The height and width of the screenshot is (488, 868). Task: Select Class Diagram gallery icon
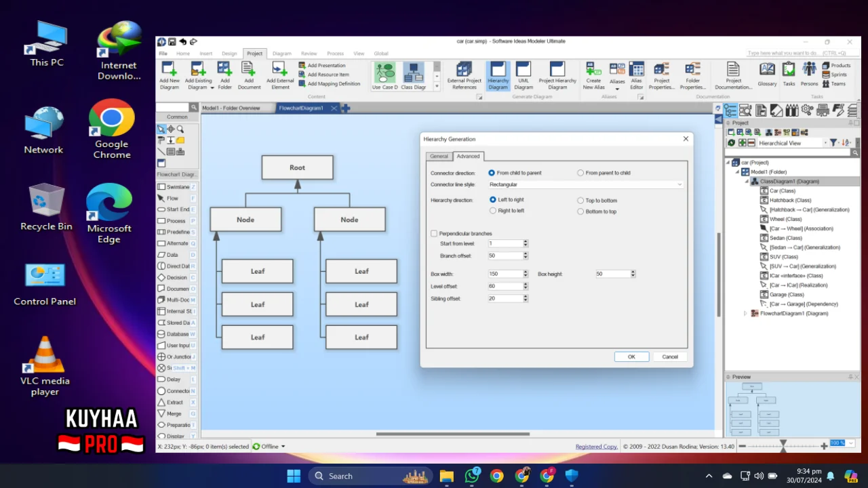pyautogui.click(x=413, y=76)
